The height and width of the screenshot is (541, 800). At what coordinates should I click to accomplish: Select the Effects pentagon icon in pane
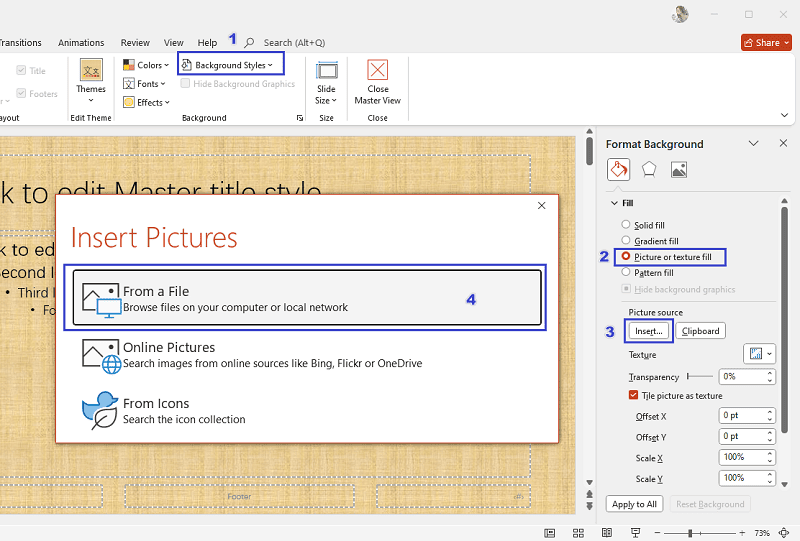pos(649,169)
